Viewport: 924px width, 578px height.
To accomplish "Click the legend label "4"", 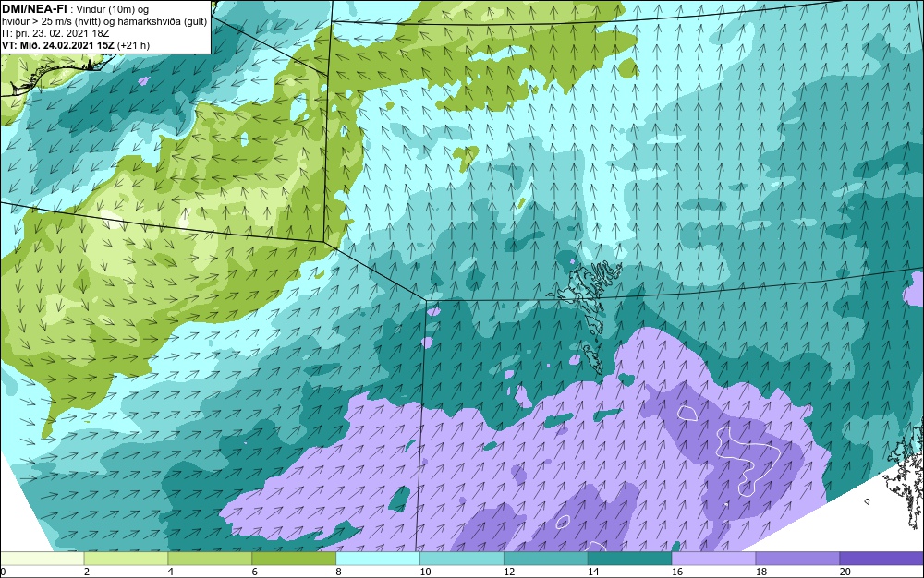I will 170,572.
